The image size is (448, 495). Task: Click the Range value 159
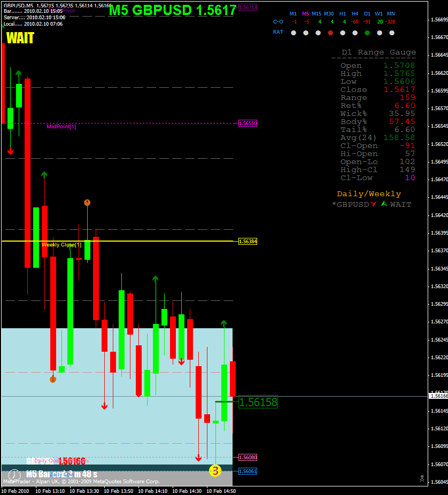click(x=407, y=97)
